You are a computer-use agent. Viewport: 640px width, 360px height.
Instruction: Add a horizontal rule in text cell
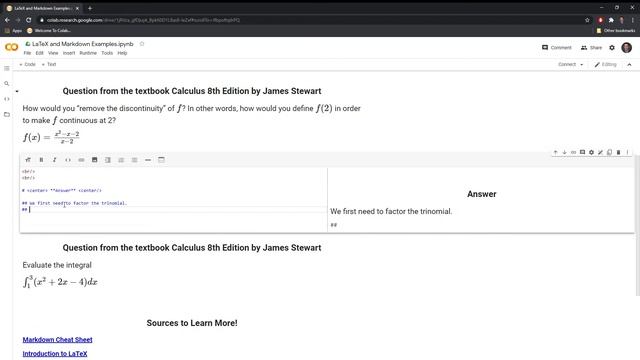tap(148, 160)
